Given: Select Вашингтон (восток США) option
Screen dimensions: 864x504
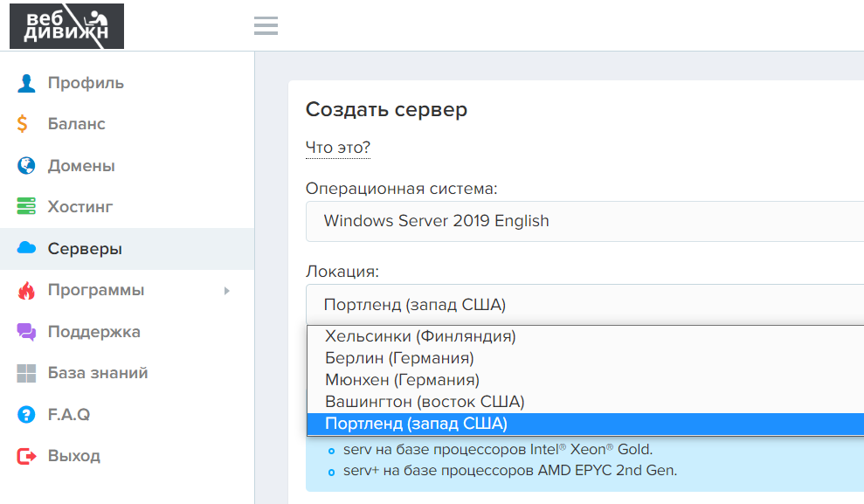Looking at the screenshot, I should (x=424, y=402).
